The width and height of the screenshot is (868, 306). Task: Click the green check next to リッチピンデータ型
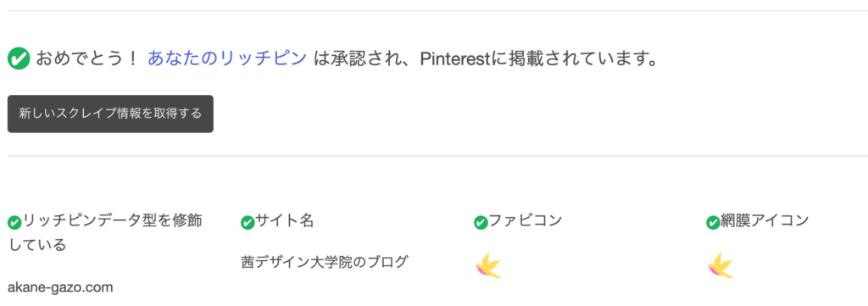coord(14,223)
